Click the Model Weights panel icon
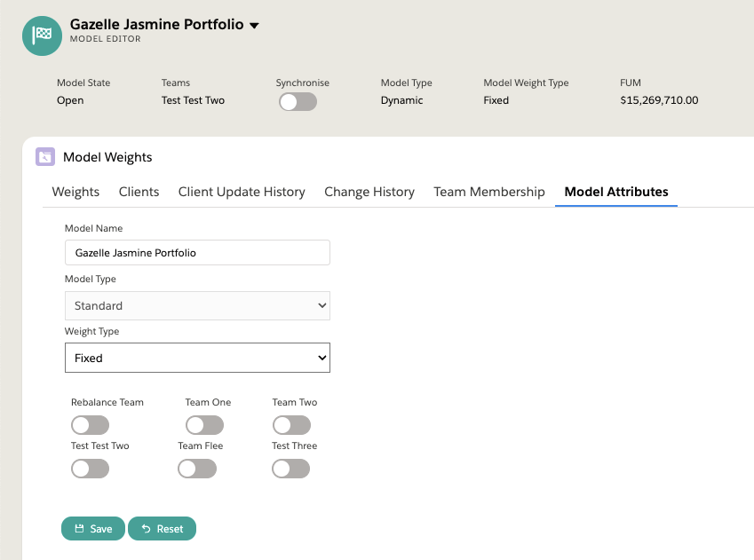 (44, 157)
